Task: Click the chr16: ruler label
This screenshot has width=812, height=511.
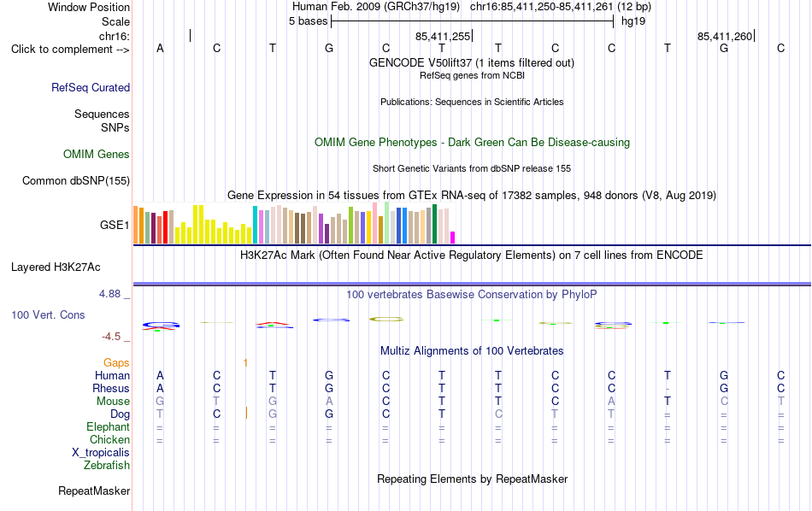Action: (x=114, y=36)
